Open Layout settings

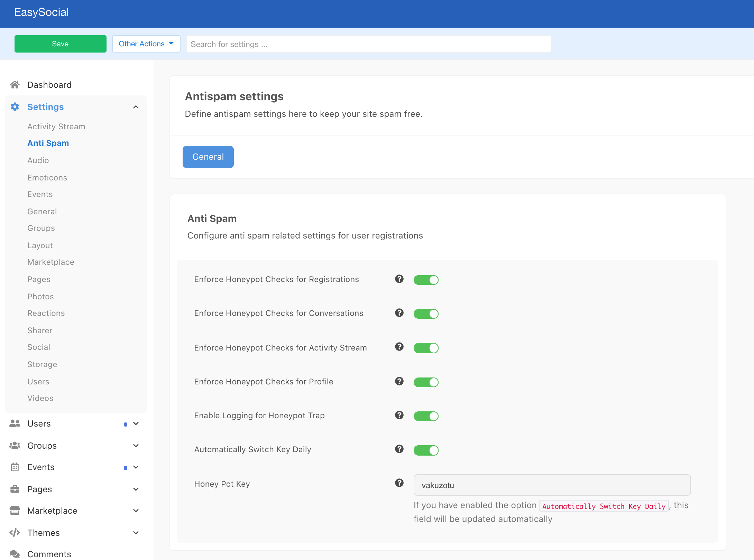(40, 245)
